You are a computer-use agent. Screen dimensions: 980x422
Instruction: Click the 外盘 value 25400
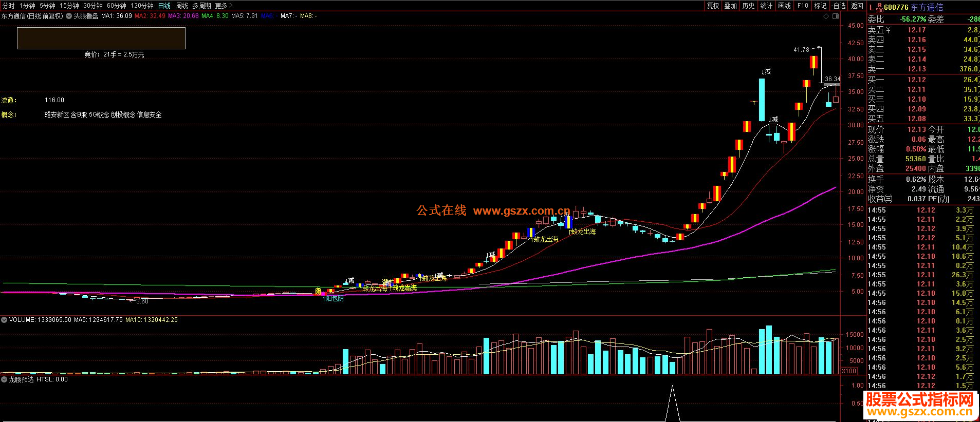tap(916, 168)
